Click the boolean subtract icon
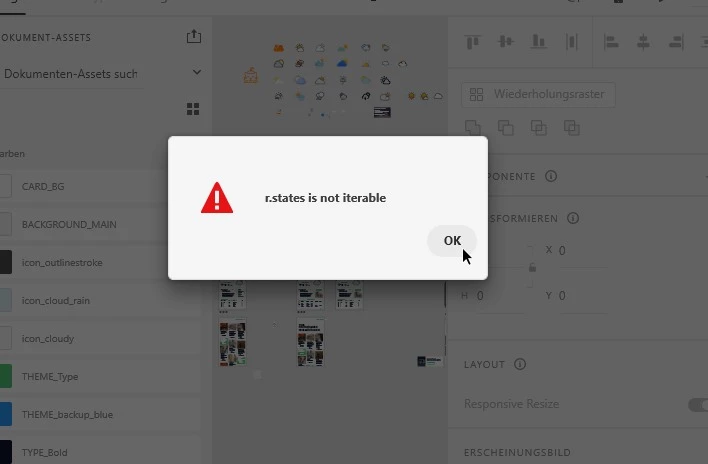Image resolution: width=708 pixels, height=464 pixels. (x=505, y=128)
